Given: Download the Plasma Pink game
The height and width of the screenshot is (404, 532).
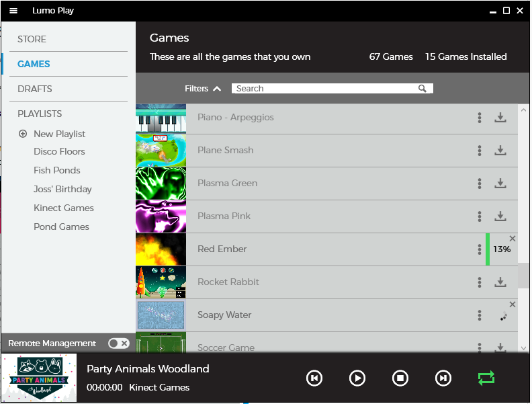Looking at the screenshot, I should point(500,216).
